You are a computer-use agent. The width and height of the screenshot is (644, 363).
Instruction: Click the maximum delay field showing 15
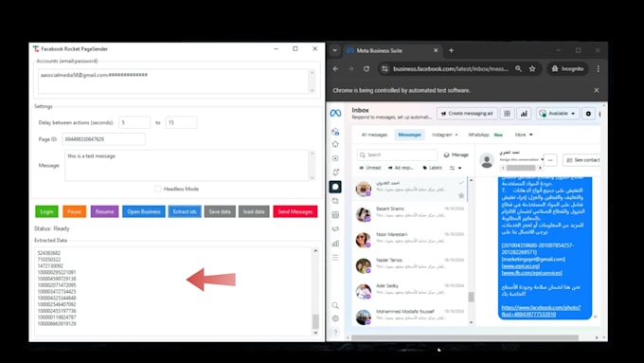tap(181, 122)
